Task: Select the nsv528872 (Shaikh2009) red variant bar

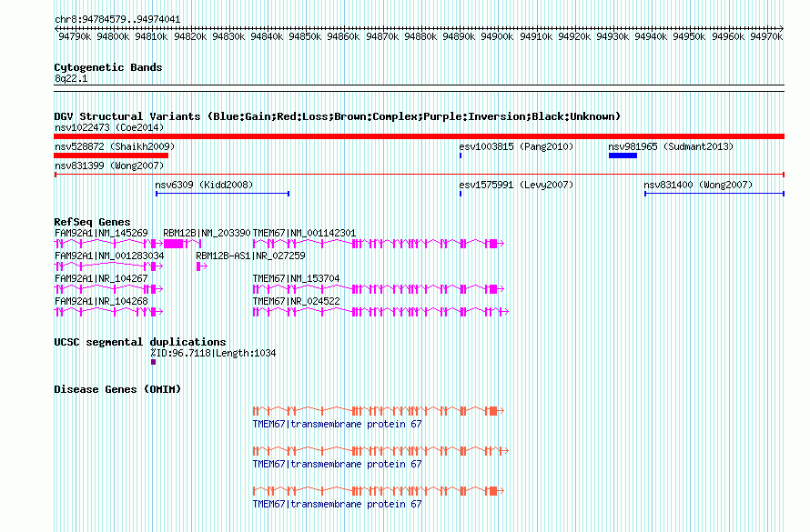Action: [111, 156]
